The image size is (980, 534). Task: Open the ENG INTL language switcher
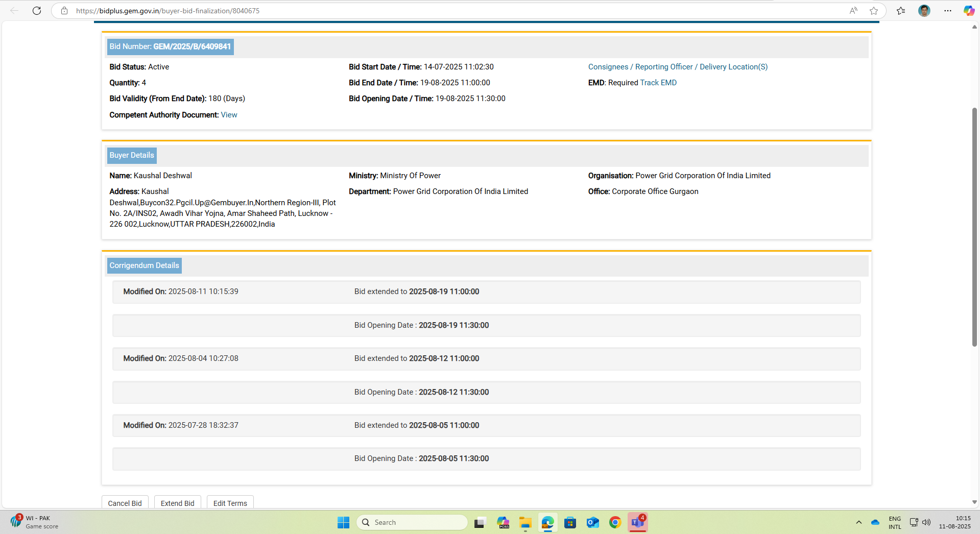[895, 522]
